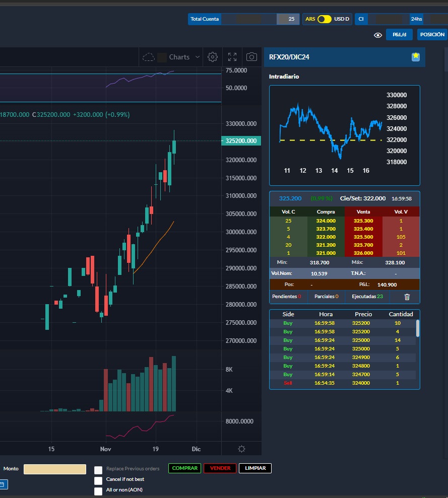
Task: Click the Min value 318.700
Action: [319, 263]
